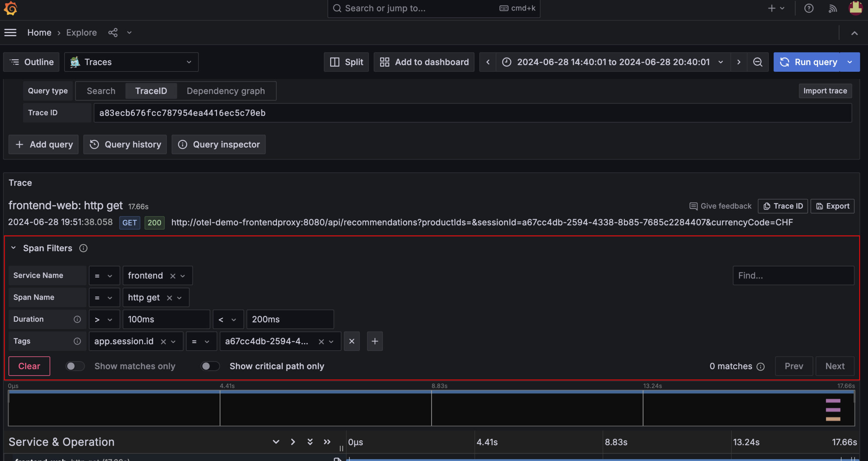Click the Find text field
Viewport: 868px width, 461px height.
coord(793,275)
